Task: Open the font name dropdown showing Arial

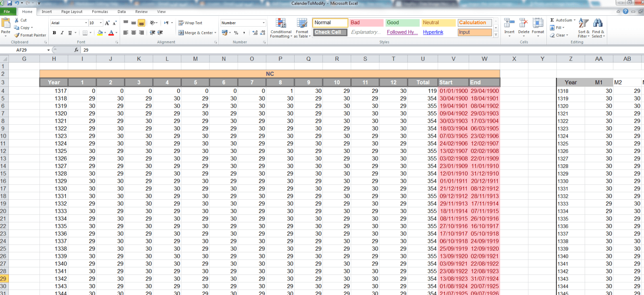Action: point(86,23)
